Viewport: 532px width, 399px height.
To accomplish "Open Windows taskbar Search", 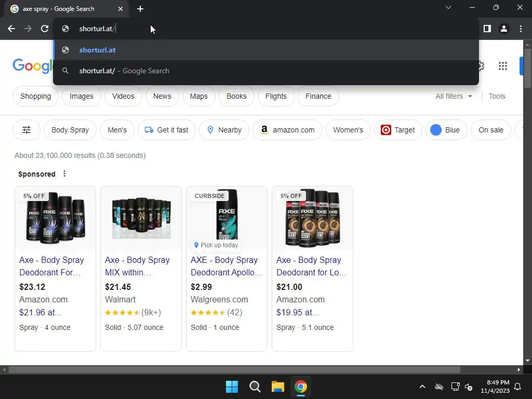I will [x=255, y=387].
